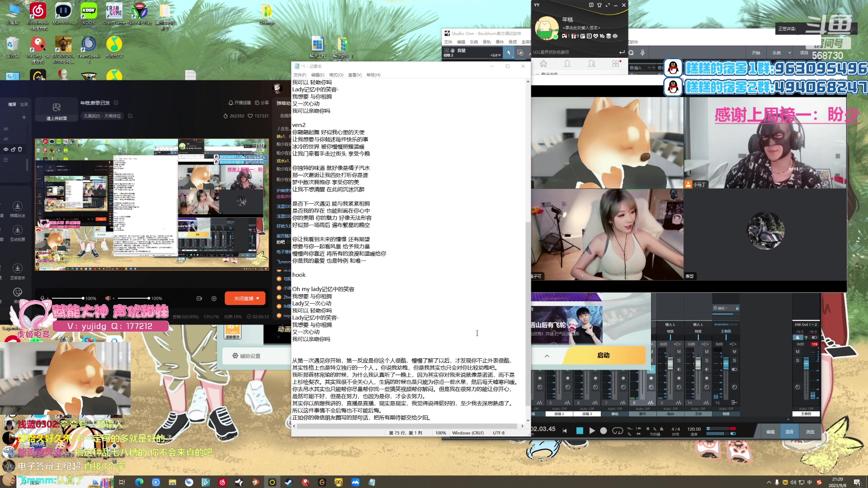Solo mixer channel 9 电台
This screenshot has width=868, height=488.
pyautogui.click(x=679, y=361)
